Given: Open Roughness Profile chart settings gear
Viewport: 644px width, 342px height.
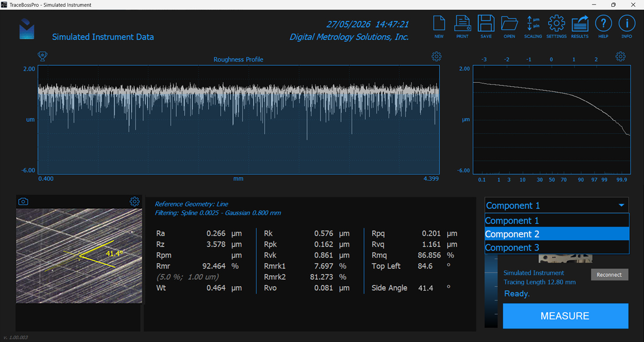Looking at the screenshot, I should point(436,56).
